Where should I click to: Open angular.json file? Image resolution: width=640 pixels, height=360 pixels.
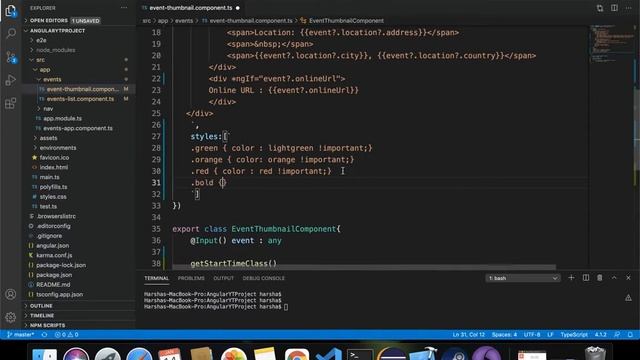pos(53,246)
